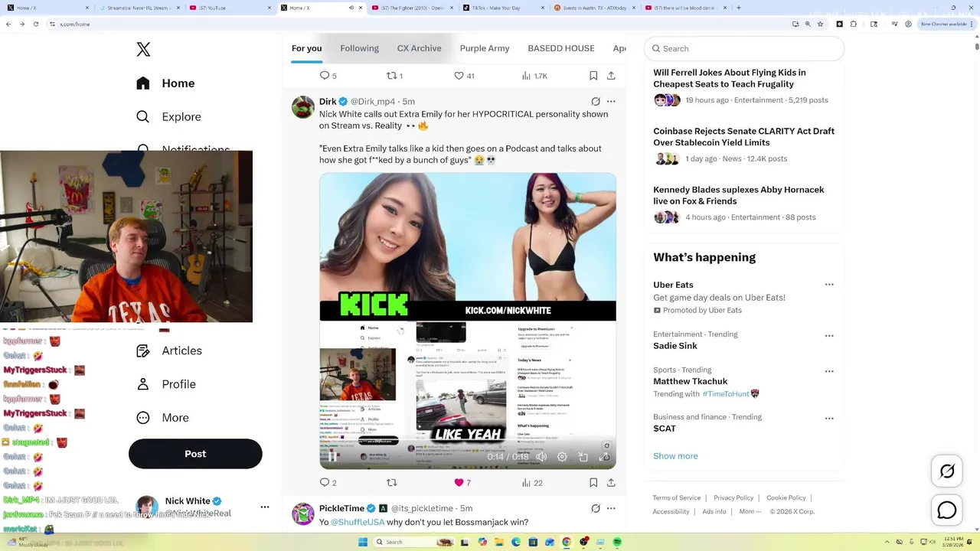The width and height of the screenshot is (980, 551).
Task: Open the CX Archive tab
Action: (x=419, y=48)
